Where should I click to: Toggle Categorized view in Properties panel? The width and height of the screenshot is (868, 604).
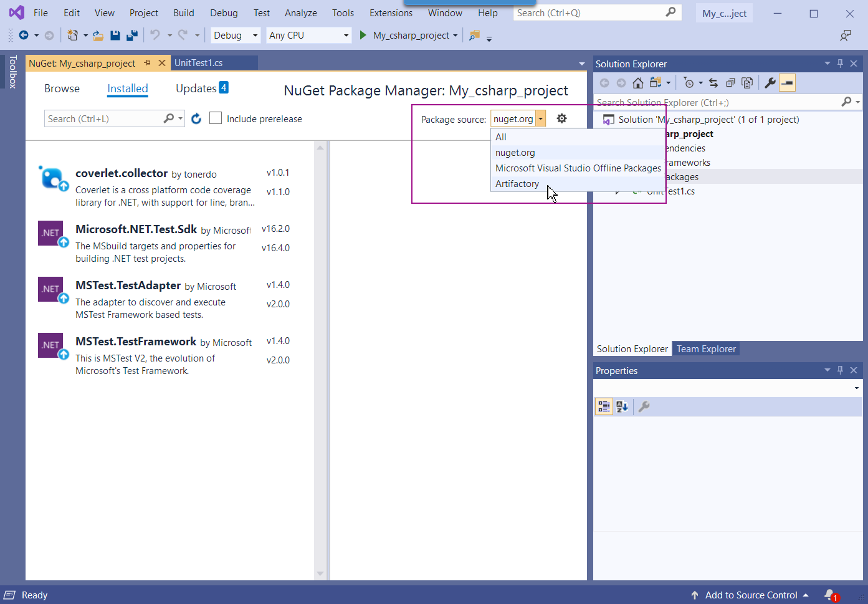(604, 406)
